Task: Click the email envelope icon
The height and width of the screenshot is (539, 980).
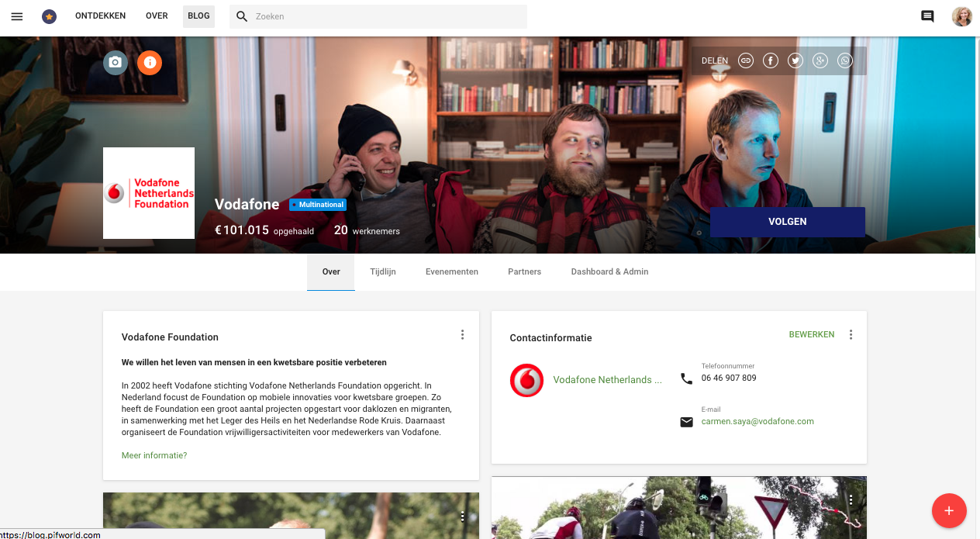Action: click(x=686, y=422)
